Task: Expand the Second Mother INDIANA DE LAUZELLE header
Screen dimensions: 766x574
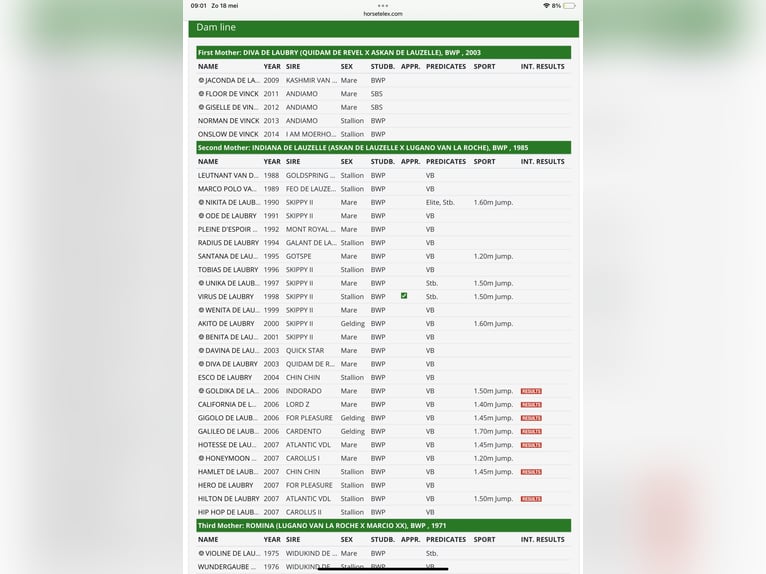Action: click(383, 147)
